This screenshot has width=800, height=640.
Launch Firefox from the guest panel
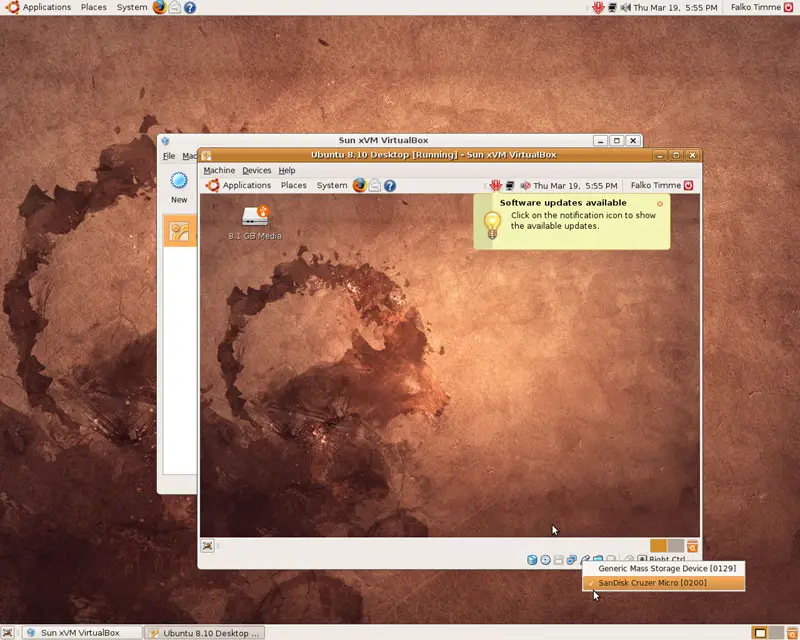(359, 185)
